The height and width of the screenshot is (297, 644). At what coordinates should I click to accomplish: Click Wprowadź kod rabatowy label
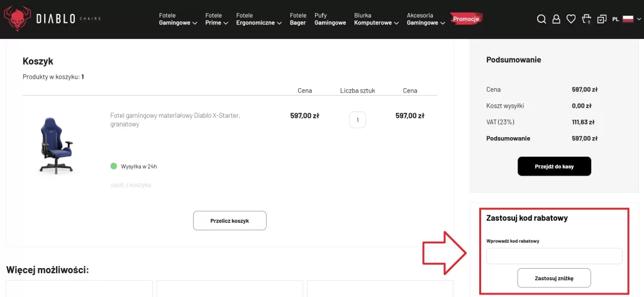click(x=513, y=241)
